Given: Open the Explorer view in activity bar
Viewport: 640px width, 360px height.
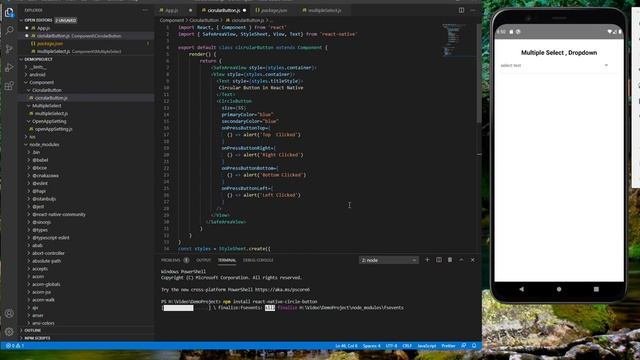Looking at the screenshot, I should [x=9, y=12].
